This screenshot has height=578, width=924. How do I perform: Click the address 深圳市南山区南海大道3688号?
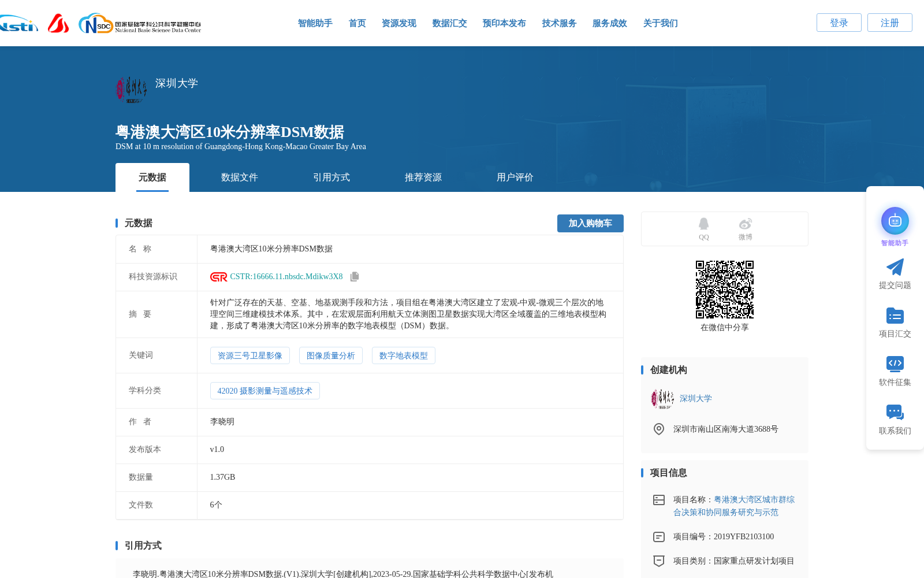726,429
